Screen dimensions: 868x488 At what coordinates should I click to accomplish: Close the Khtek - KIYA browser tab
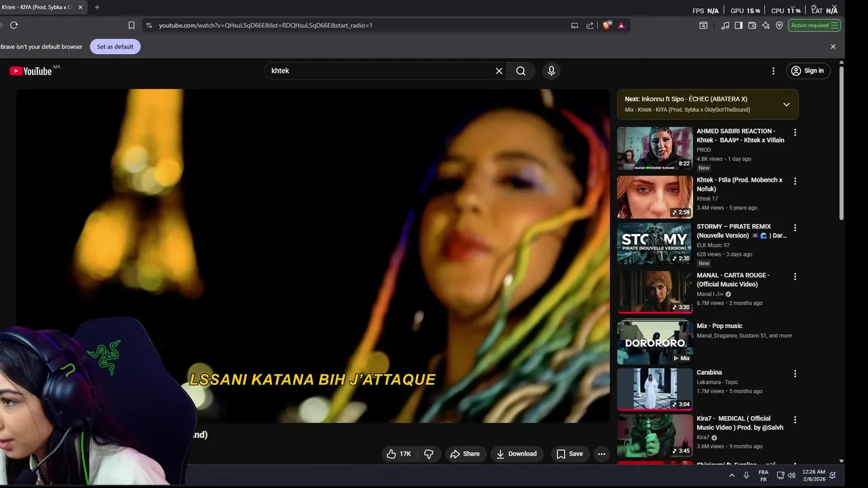click(81, 7)
